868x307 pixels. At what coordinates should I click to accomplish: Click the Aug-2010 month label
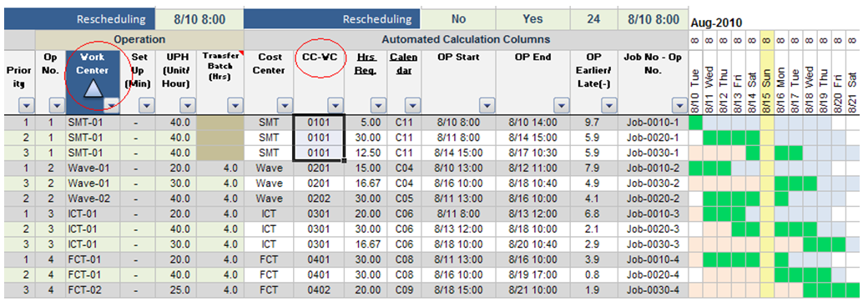point(716,23)
